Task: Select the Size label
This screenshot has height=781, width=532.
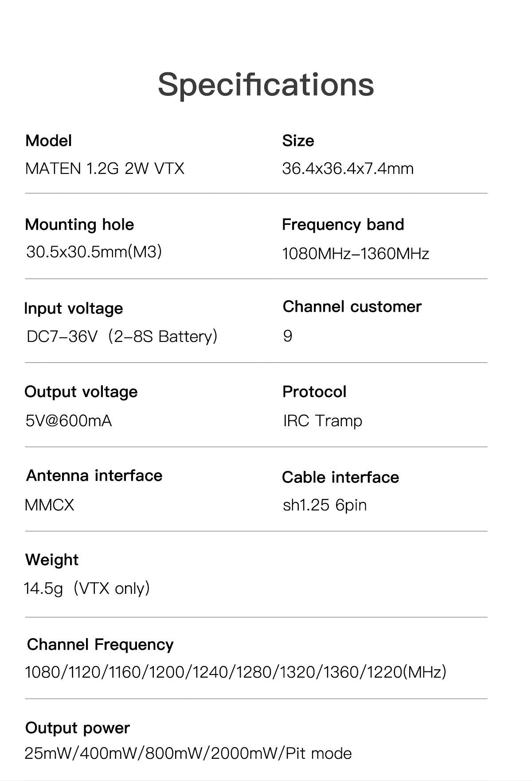Action: point(298,141)
